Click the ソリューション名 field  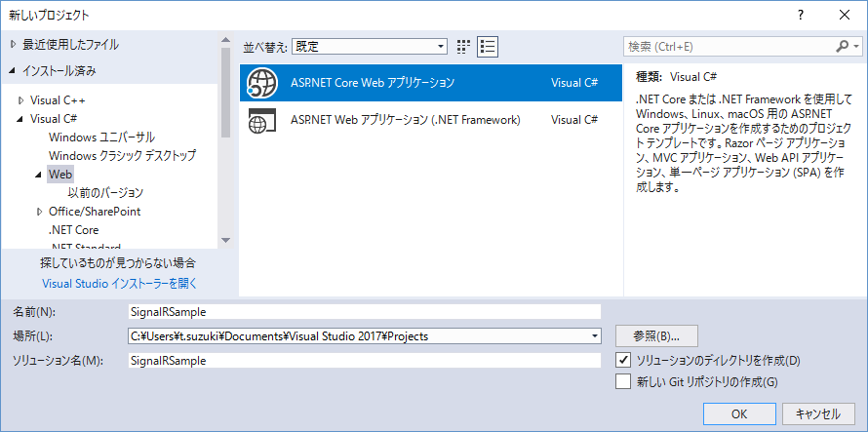(x=364, y=360)
